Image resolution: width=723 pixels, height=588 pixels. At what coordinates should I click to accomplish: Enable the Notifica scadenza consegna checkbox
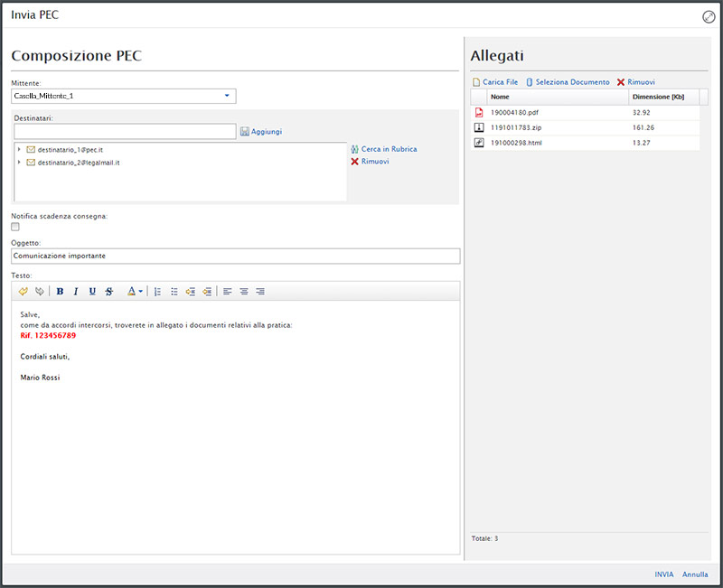pos(15,227)
